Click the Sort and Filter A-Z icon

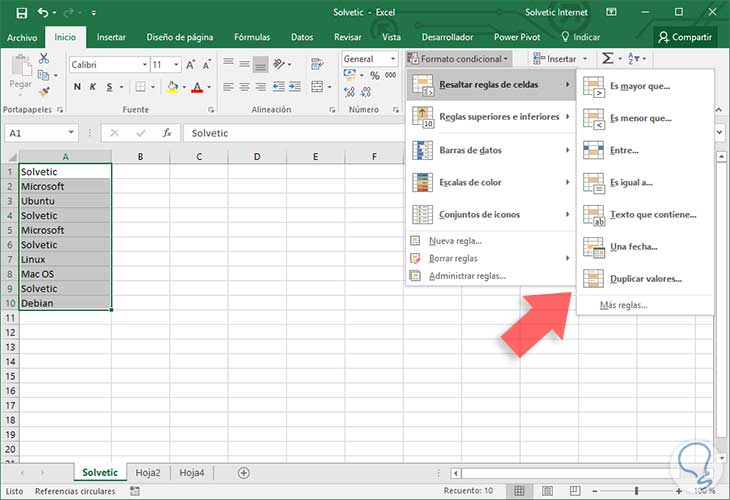634,59
